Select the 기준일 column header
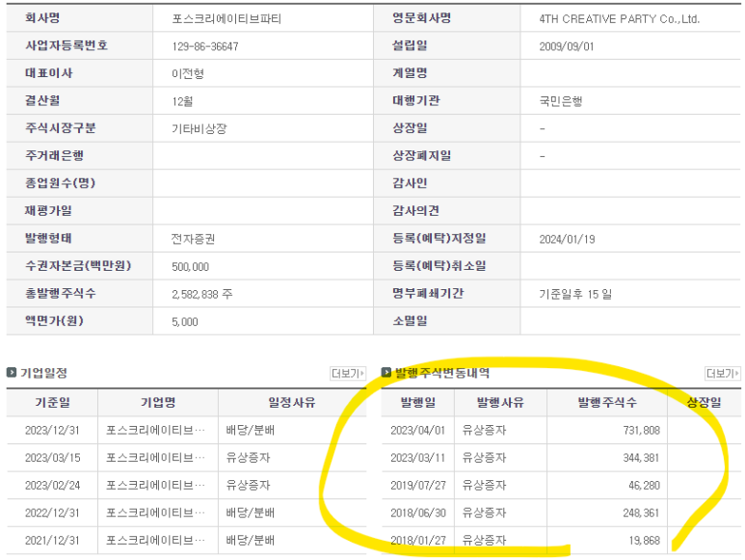This screenshot has height=560, width=745. (52, 402)
